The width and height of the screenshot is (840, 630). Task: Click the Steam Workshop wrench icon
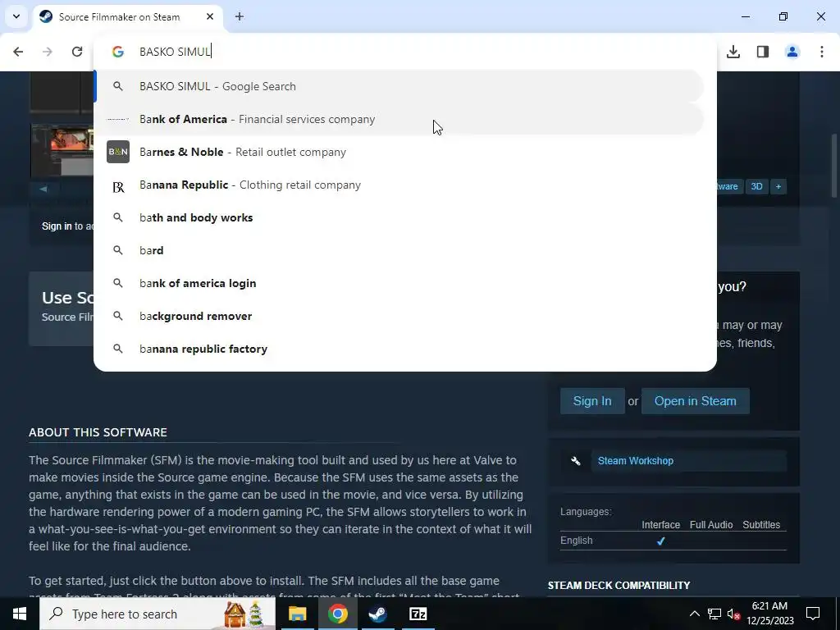(576, 461)
